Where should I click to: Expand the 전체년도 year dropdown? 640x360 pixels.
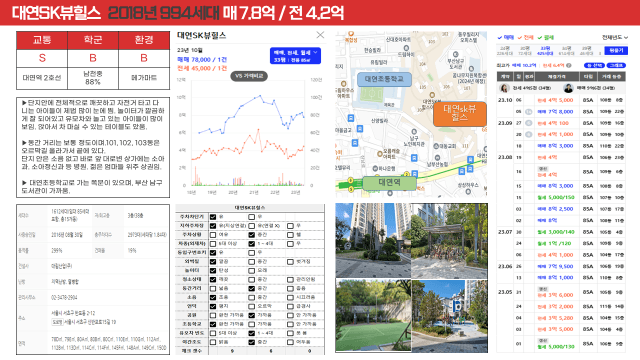point(615,38)
